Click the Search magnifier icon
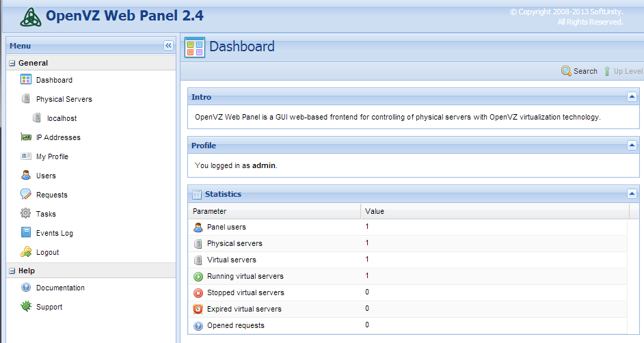644x343 pixels. [x=566, y=71]
